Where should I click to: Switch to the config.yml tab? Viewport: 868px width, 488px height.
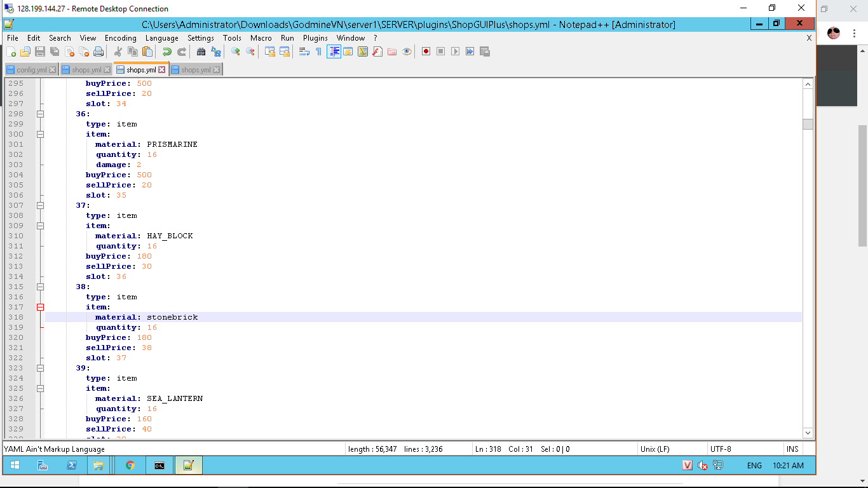pos(31,70)
